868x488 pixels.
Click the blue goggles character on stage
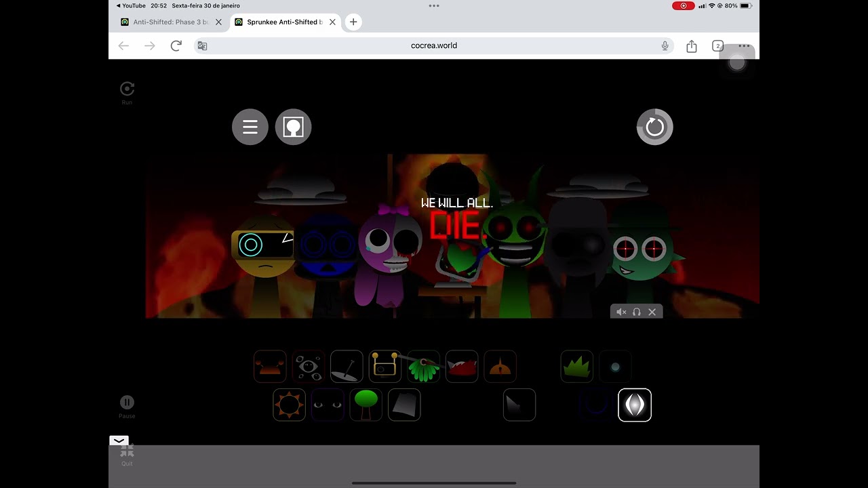(329, 264)
